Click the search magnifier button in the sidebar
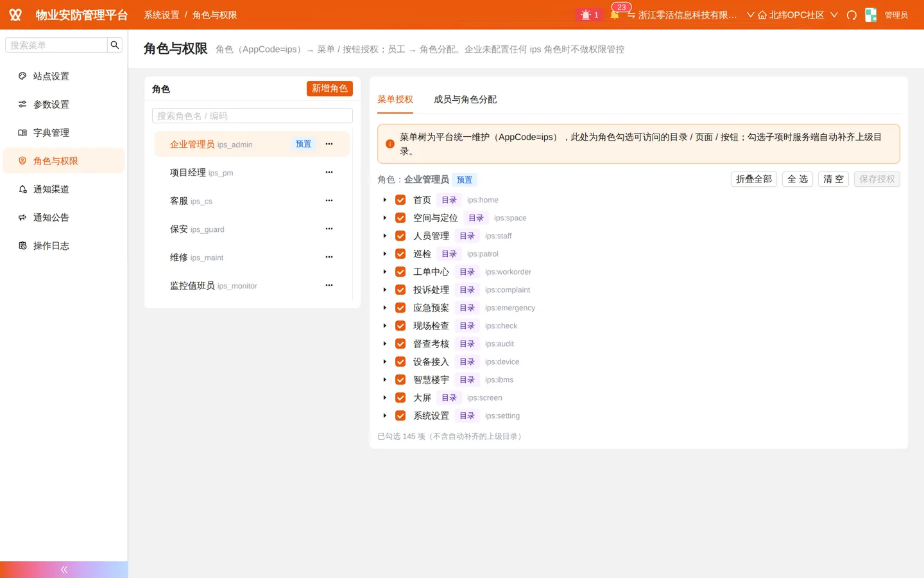Screen dimensions: 924x578 pyautogui.click(x=115, y=45)
